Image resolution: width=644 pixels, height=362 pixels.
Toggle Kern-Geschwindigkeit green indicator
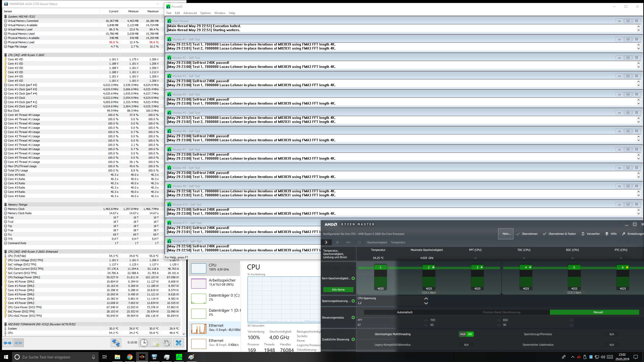353,278
